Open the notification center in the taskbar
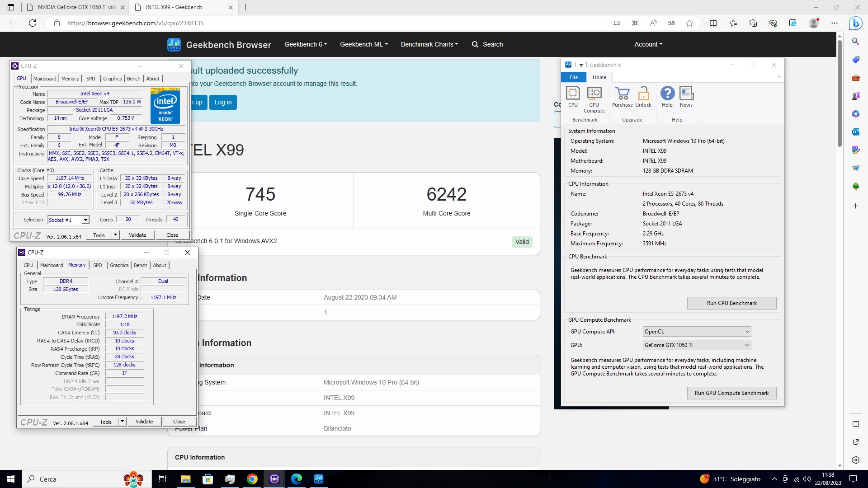This screenshot has height=488, width=868. (853, 479)
